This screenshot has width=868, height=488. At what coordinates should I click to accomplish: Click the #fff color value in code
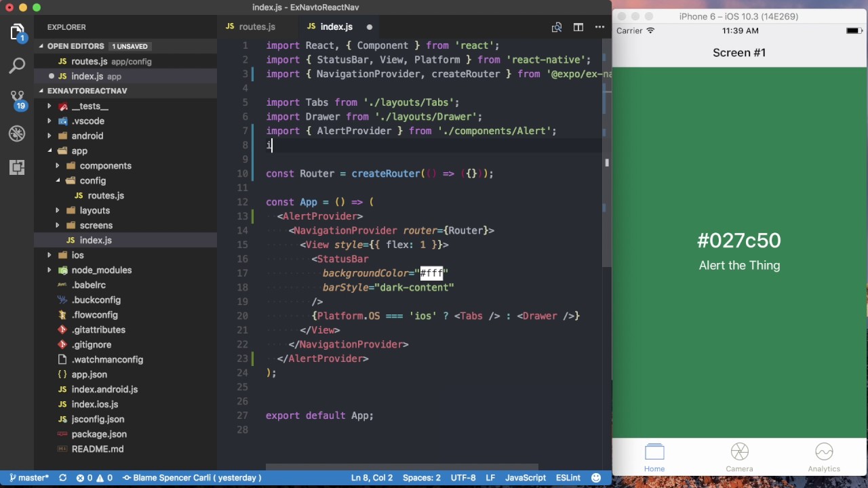(431, 273)
